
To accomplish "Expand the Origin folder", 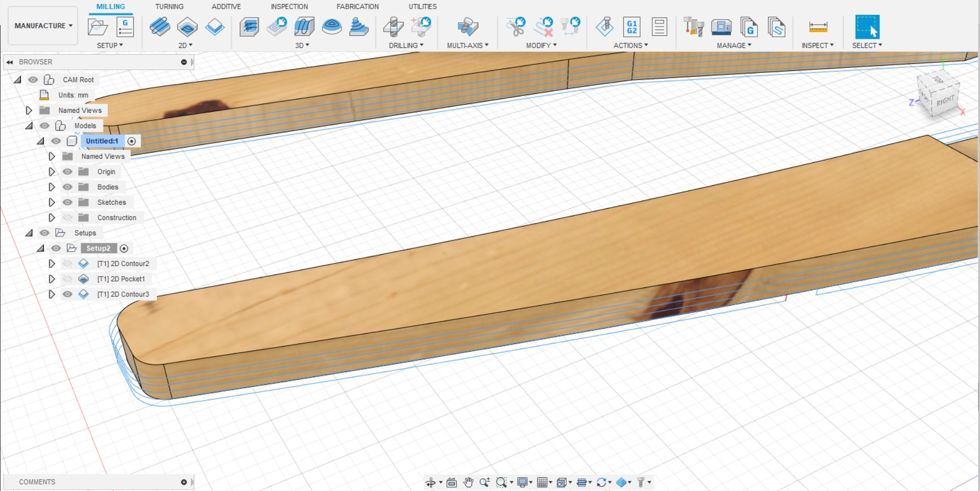I will [52, 171].
